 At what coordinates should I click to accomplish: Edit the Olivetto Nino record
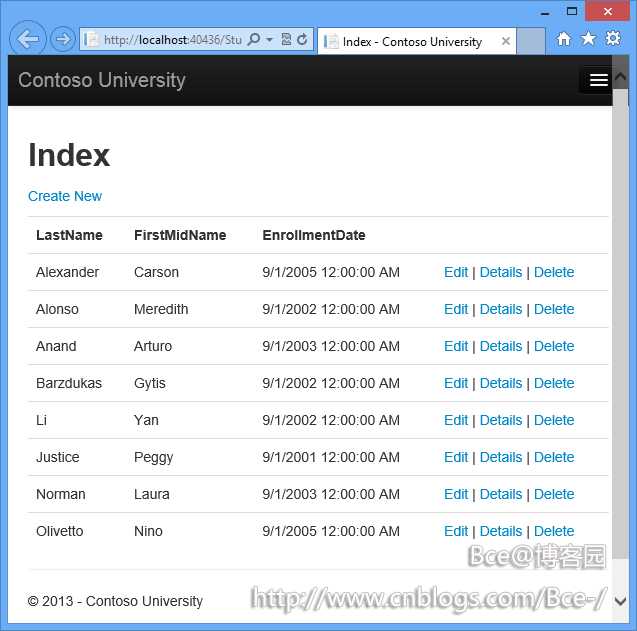click(456, 531)
